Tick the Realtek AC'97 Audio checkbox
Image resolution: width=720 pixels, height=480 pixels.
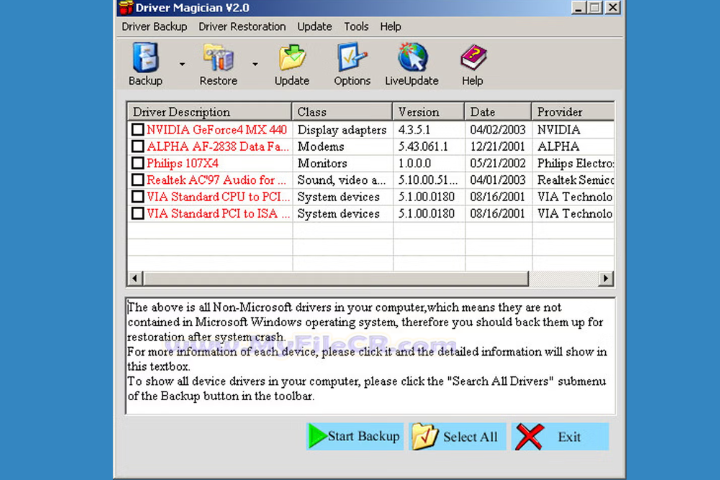click(x=138, y=180)
